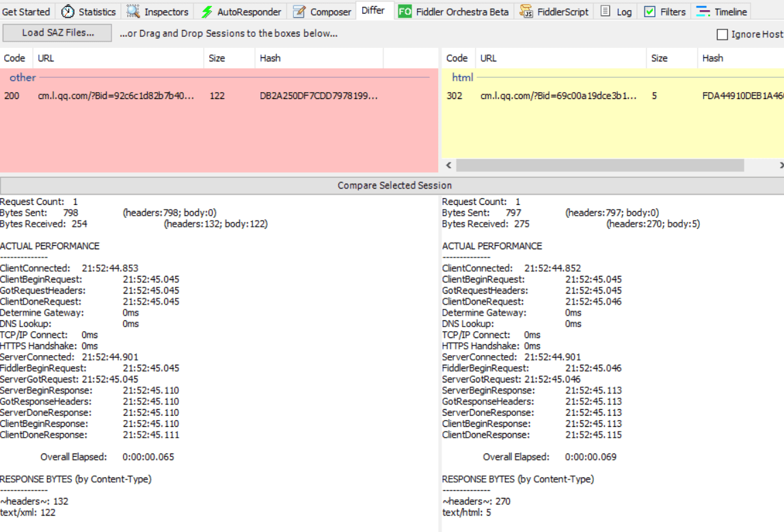Image resolution: width=784 pixels, height=532 pixels.
Task: Click the Composer pencil icon
Action: (x=299, y=12)
